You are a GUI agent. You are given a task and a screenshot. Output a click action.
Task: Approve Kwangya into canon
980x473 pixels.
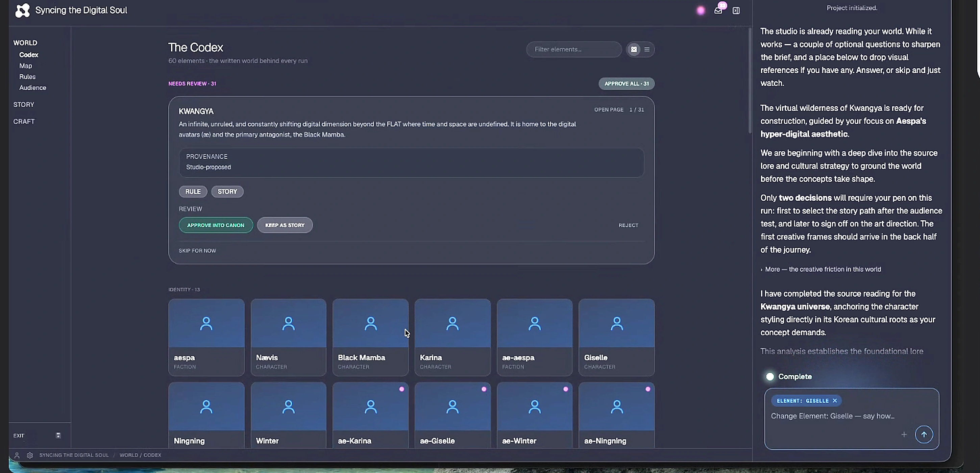[x=216, y=225]
